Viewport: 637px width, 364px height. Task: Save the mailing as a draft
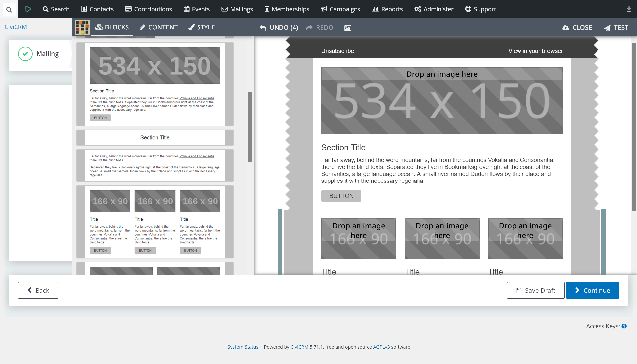pyautogui.click(x=535, y=290)
